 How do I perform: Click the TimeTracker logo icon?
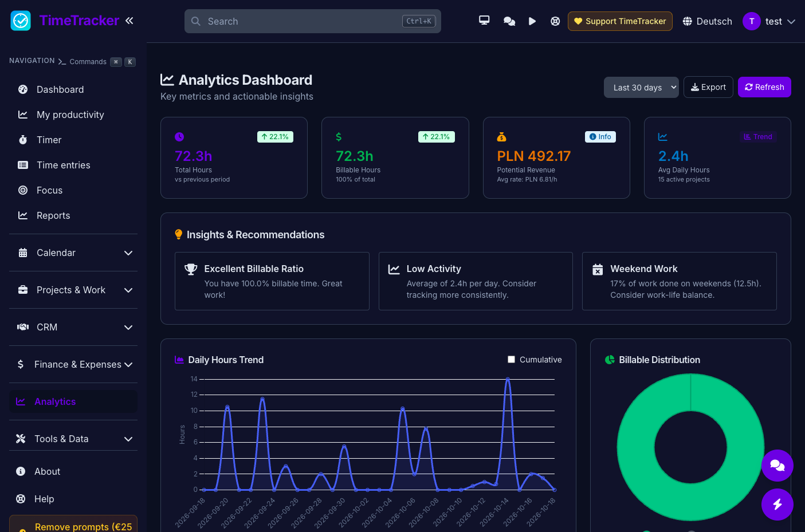[x=21, y=21]
